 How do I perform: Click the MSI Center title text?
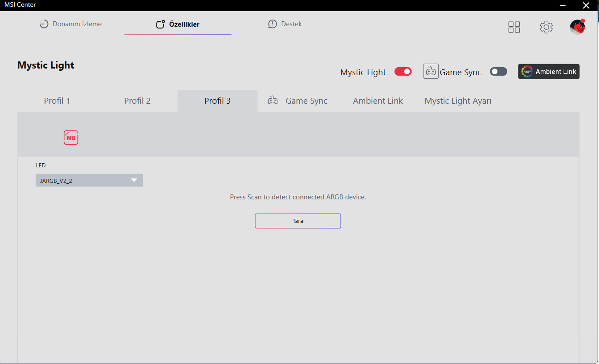[20, 4]
